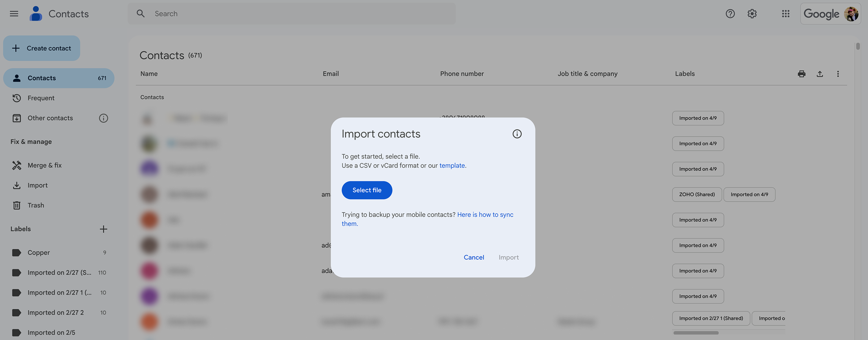The image size is (868, 340).
Task: Click the horizontal scrollbar under labels column
Action: point(696,333)
